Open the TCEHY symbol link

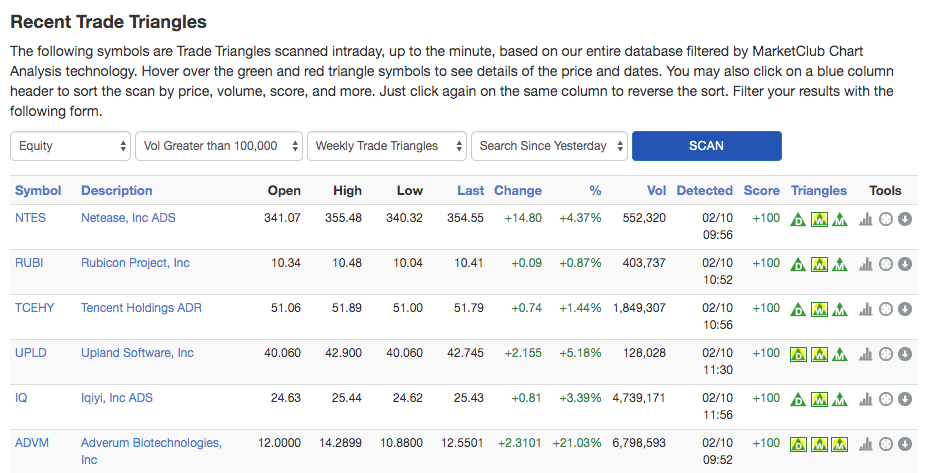click(x=34, y=308)
